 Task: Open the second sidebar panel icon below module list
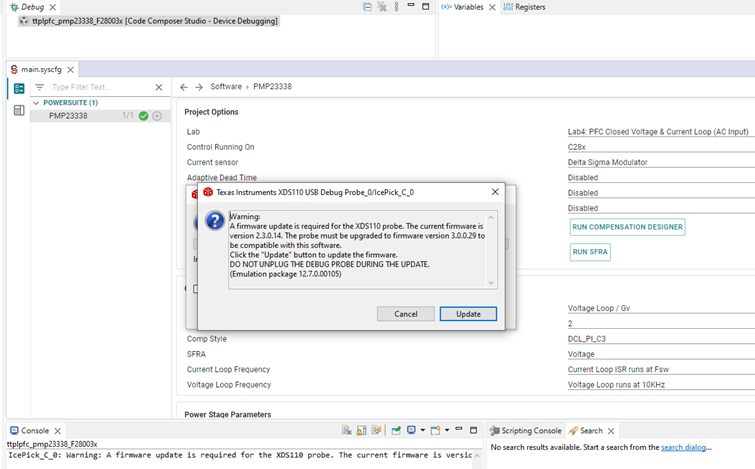(x=19, y=111)
